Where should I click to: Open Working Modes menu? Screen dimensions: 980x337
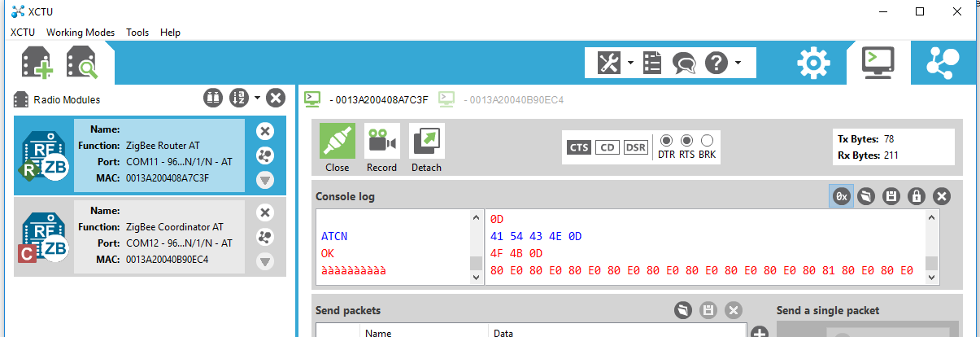[81, 33]
